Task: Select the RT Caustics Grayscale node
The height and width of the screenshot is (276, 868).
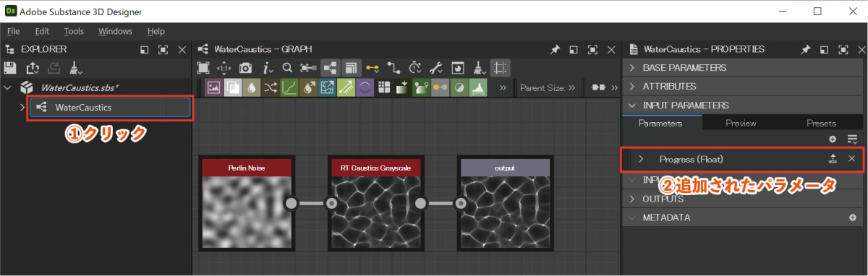Action: (x=375, y=204)
